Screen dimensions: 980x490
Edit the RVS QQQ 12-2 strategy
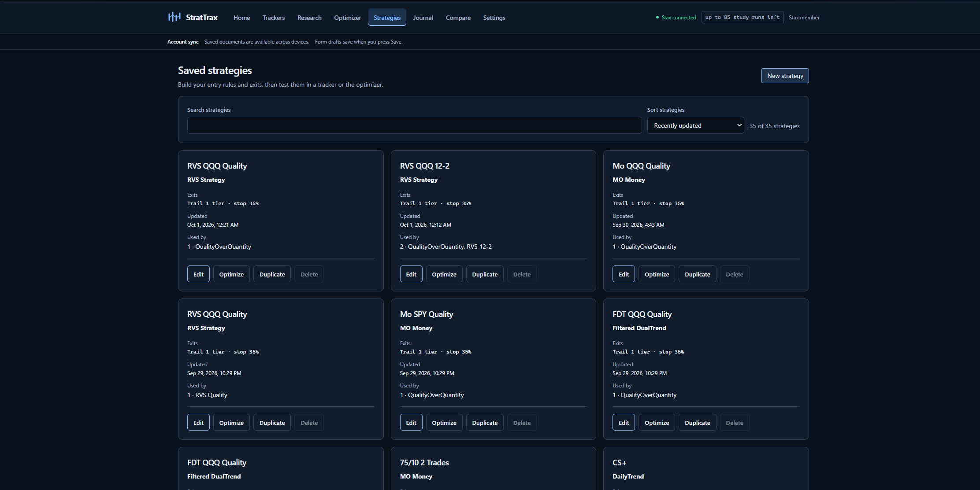411,274
